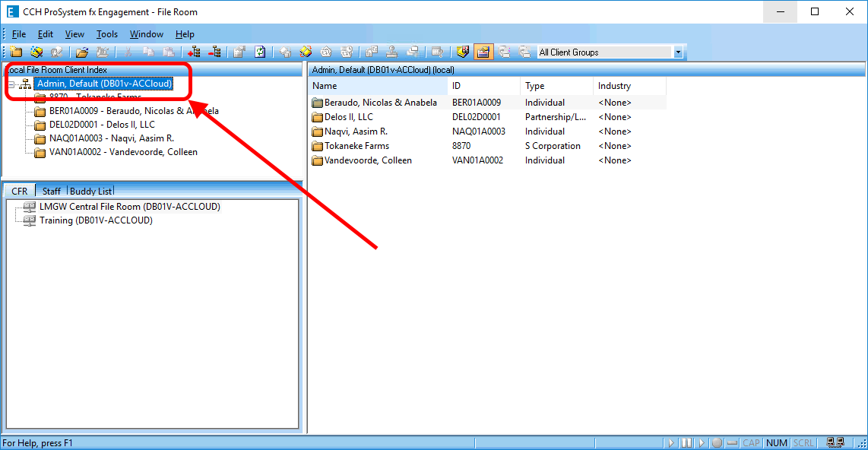The height and width of the screenshot is (450, 868).
Task: Click the yellow binder synchronize arrows icon
Action: coord(306,52)
